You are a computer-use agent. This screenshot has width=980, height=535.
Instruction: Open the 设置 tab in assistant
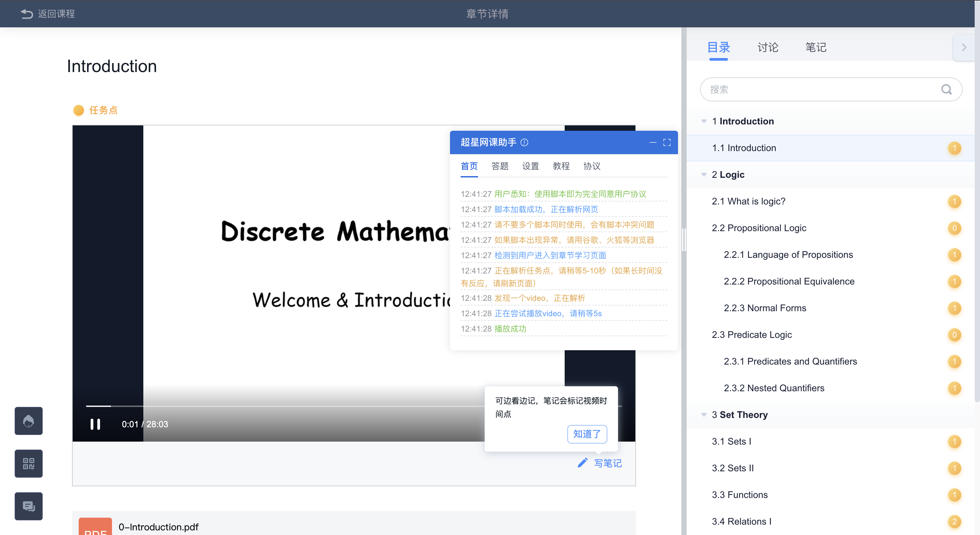(530, 166)
